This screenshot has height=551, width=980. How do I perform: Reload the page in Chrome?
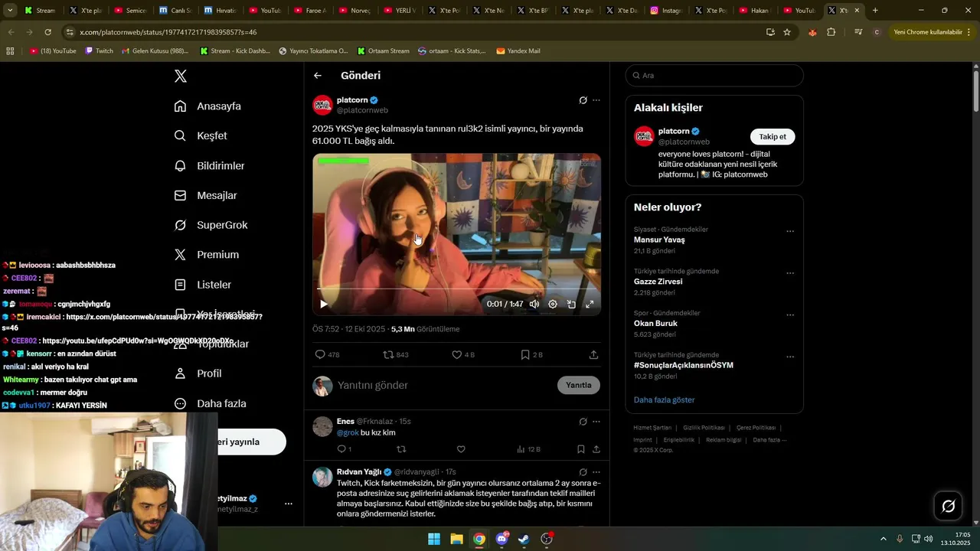tap(47, 32)
